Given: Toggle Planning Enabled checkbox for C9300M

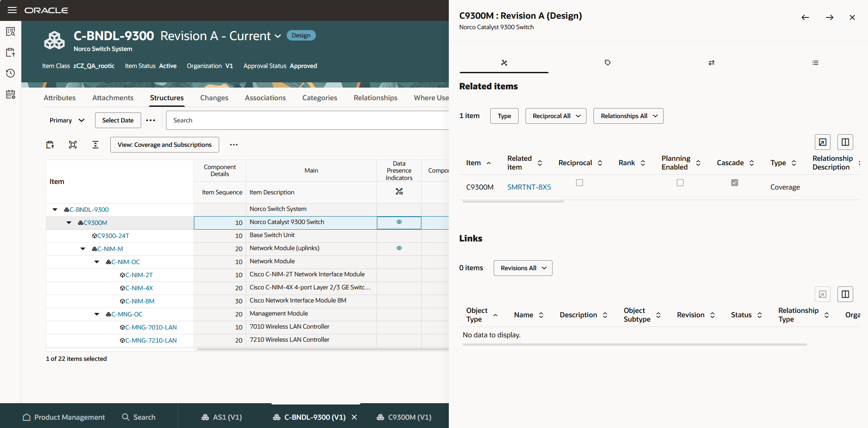Looking at the screenshot, I should (x=680, y=183).
